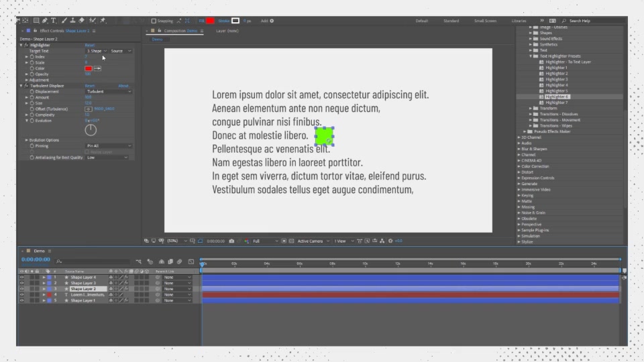Open the Layer (none) tab
Screen dimensions: 644x362
point(227,31)
